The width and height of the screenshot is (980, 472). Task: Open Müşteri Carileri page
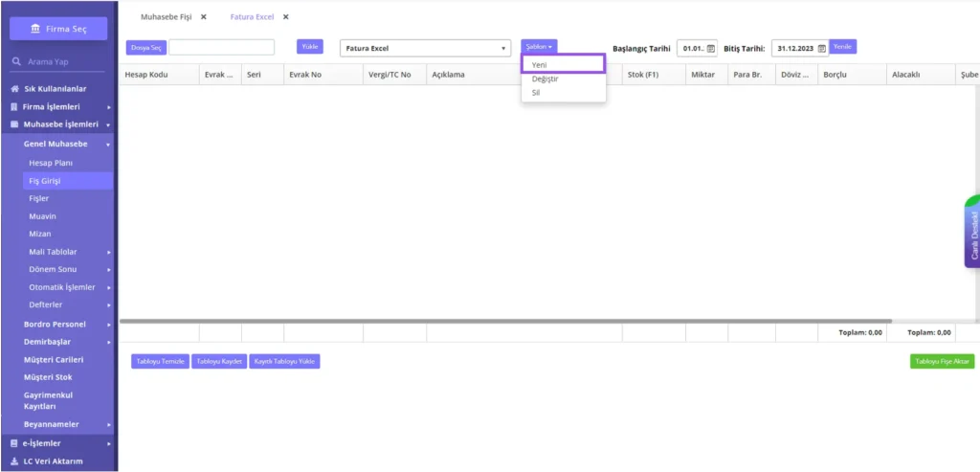[x=54, y=359]
